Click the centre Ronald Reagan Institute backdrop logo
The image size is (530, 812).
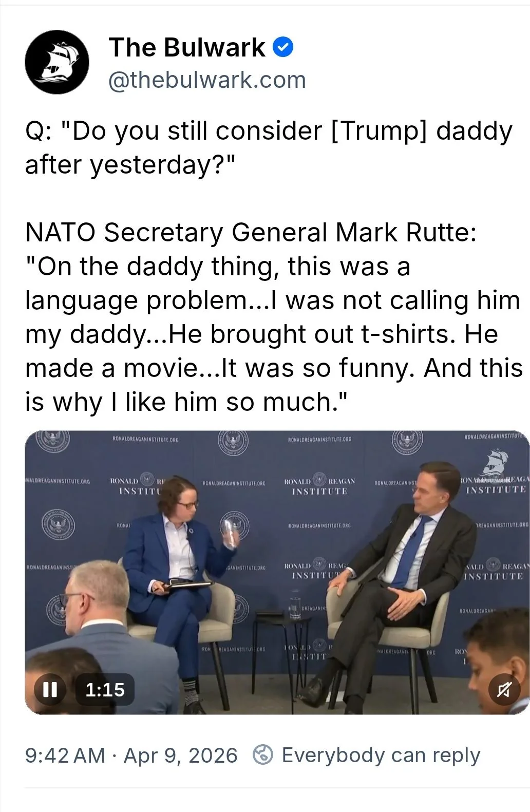pos(319,485)
